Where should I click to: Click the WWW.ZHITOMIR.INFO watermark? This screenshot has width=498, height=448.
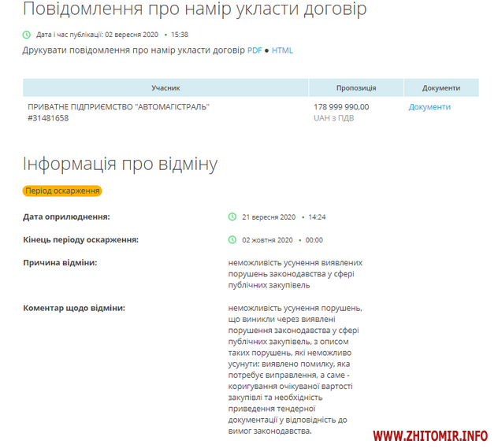430,435
